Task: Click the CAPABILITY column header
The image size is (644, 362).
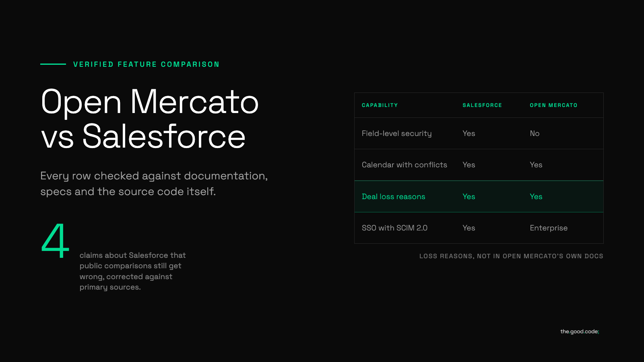Action: [380, 105]
